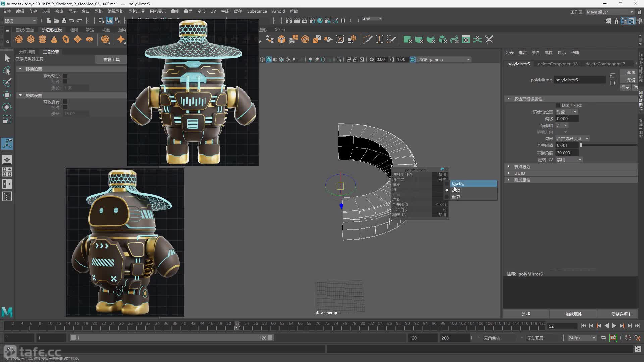Open the border merge vertices dropdown
644x362 pixels.
572,139
